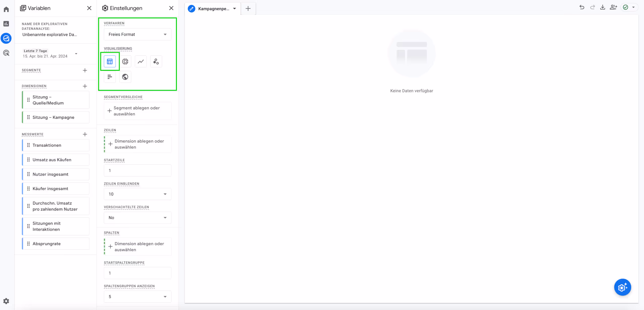Screen dimensions: 644x310
Task: Click Keine Daten verfügbar placeholder text
Action: (412, 91)
